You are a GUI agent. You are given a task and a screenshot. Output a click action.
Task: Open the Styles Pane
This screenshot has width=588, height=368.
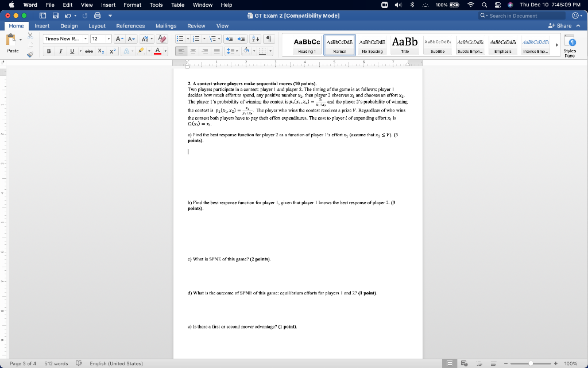pyautogui.click(x=570, y=46)
